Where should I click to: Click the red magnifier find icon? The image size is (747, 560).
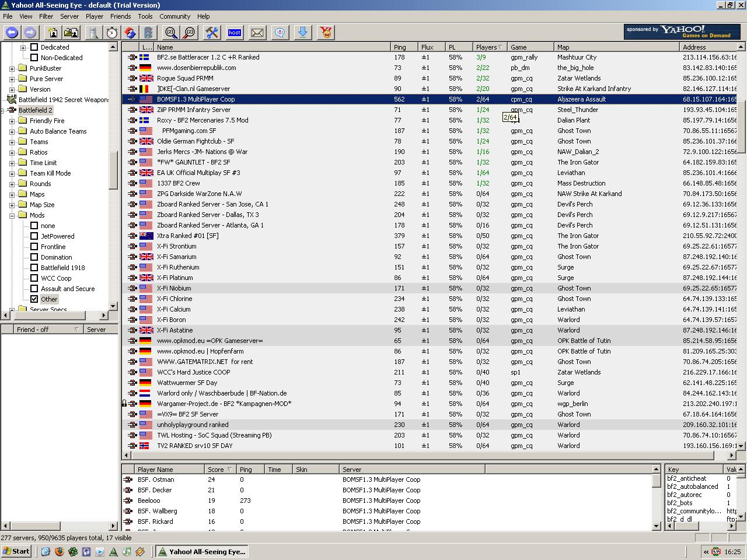click(189, 33)
